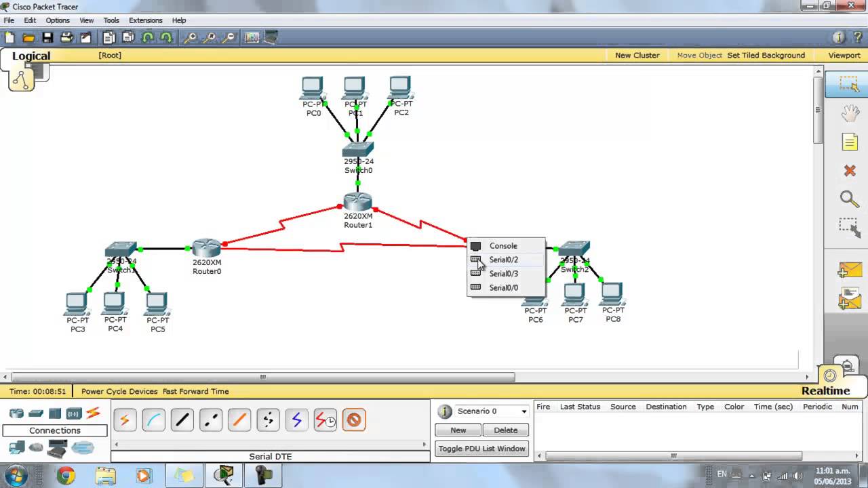Activate the Move Layout hand tool
Image resolution: width=868 pixels, height=488 pixels.
click(850, 114)
